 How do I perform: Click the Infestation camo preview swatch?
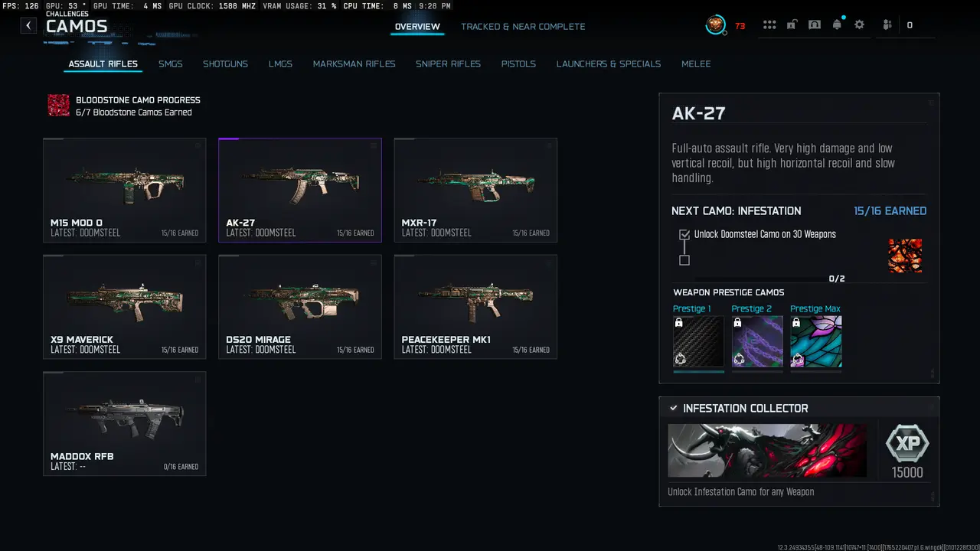pyautogui.click(x=905, y=256)
